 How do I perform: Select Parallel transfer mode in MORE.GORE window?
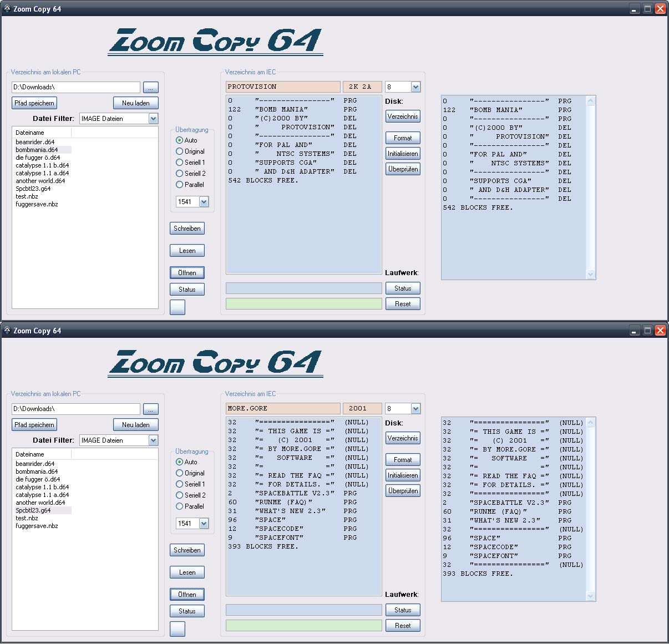coord(179,506)
